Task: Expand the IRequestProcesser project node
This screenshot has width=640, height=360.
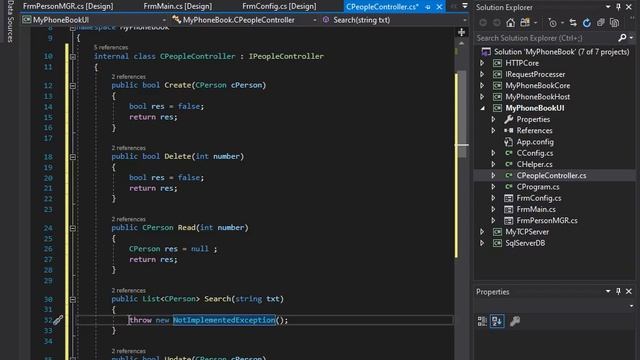Action: coord(482,74)
